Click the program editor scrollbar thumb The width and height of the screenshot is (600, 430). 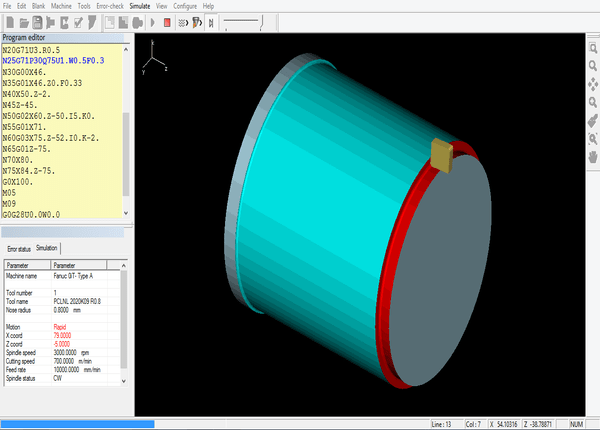[x=126, y=154]
